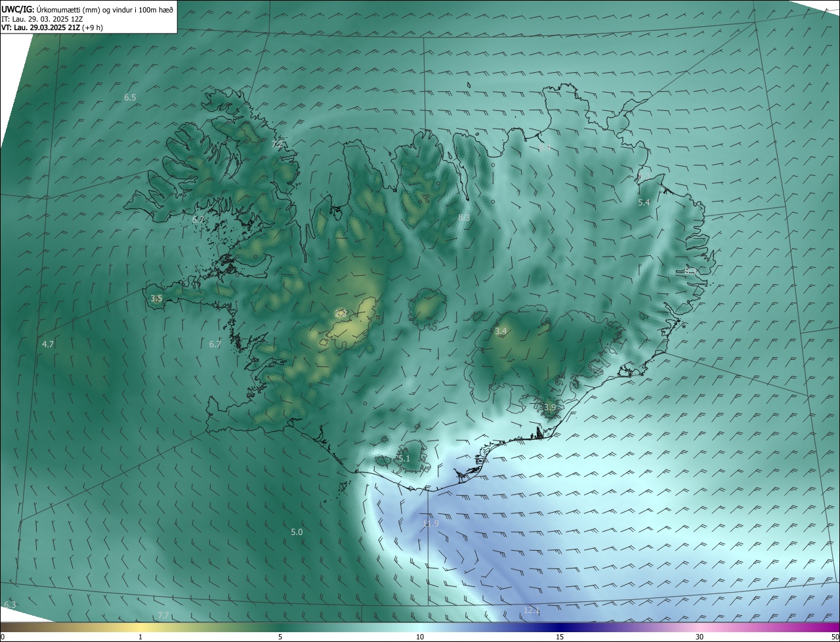Viewport: 840px width, 642px height.
Task: Click the dark navy band of the colorbar
Action: pyautogui.click(x=560, y=627)
